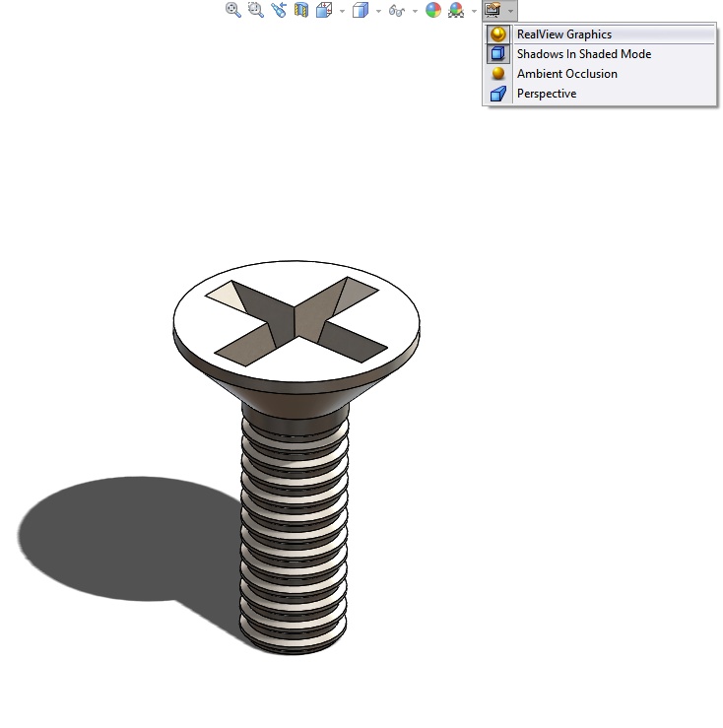Click the Hide/Show Items glasses icon

click(x=397, y=10)
